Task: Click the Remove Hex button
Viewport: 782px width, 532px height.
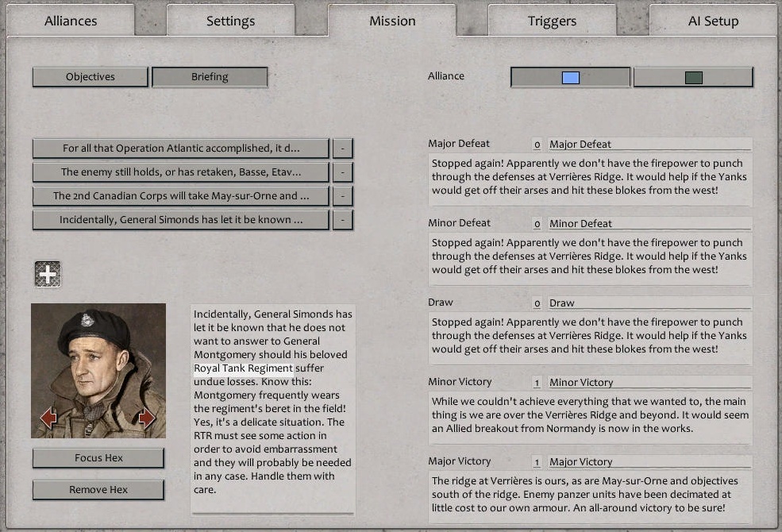Action: point(98,490)
